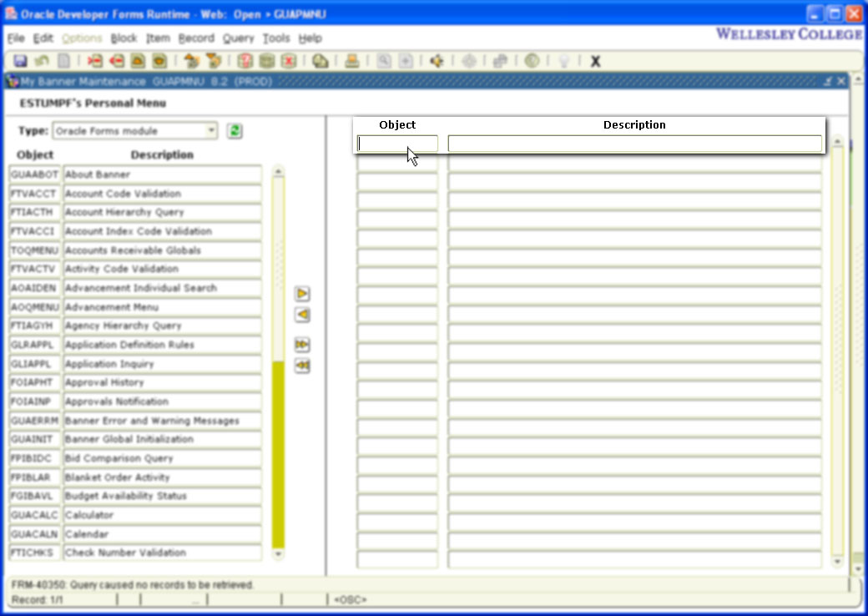The height and width of the screenshot is (616, 868).
Task: Click the Save diskette icon in the toolbar
Action: point(21,61)
